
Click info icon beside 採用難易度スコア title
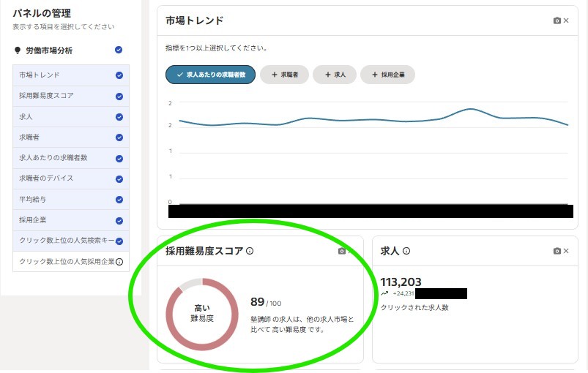pyautogui.click(x=250, y=251)
